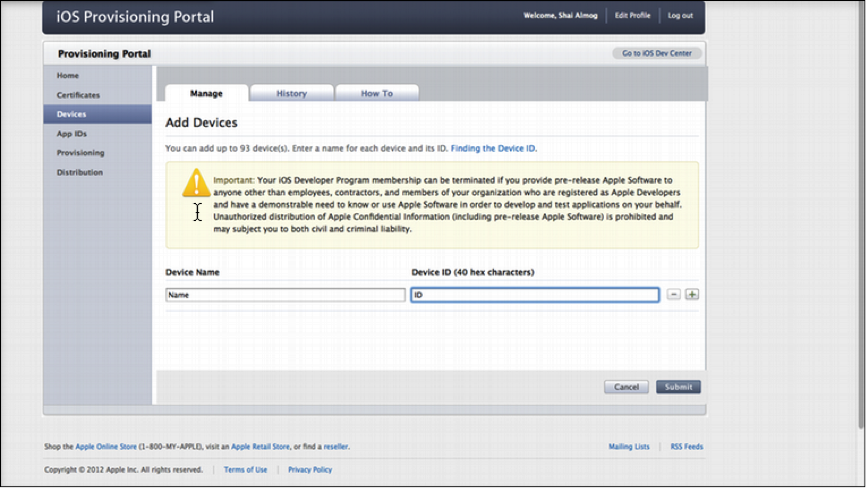Open Certificates in the sidebar
This screenshot has height=488, width=866.
78,95
